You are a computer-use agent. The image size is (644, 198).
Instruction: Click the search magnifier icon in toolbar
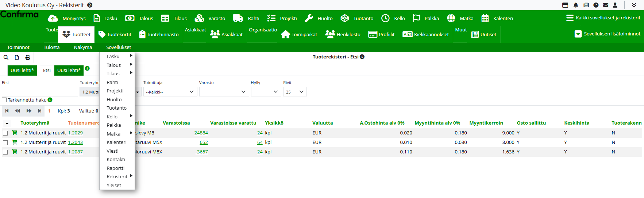pos(6,57)
